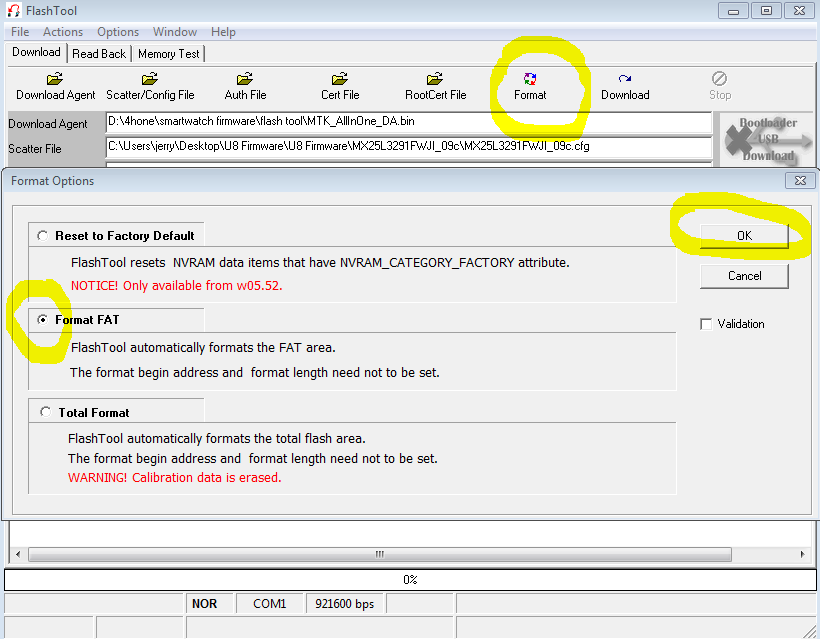Viewport: 820px width, 639px height.
Task: Open the Options menu
Action: pos(118,32)
